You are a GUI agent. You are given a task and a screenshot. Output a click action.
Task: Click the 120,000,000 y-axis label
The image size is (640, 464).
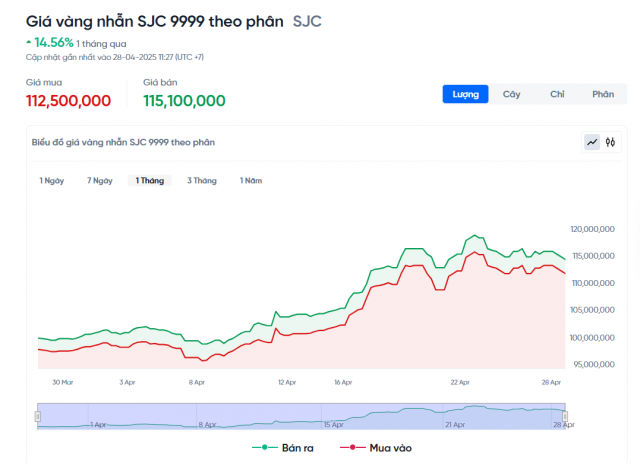[592, 229]
